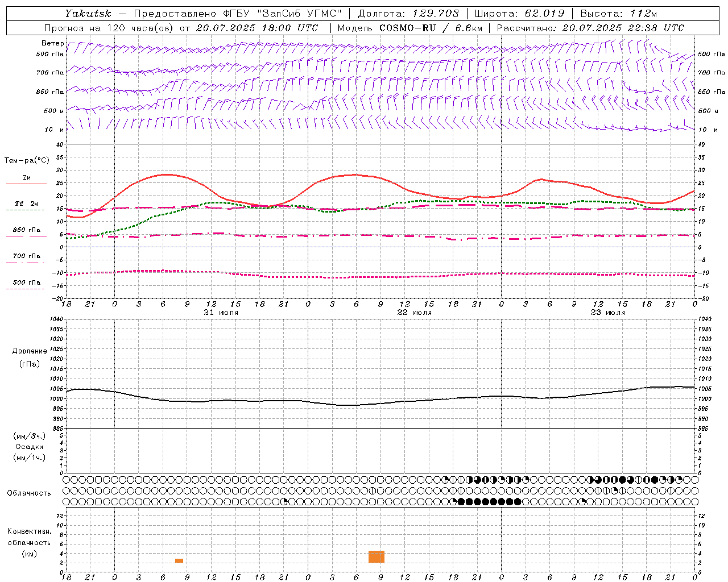
Task: Click the '850 гПа' temperature legend entry
Action: click(26, 230)
